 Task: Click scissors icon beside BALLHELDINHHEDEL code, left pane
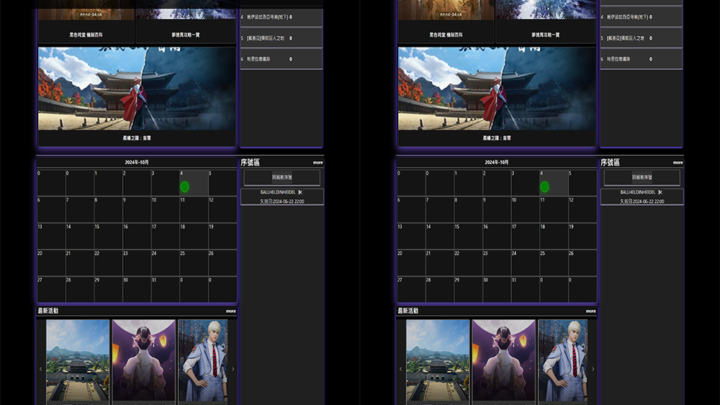(300, 191)
